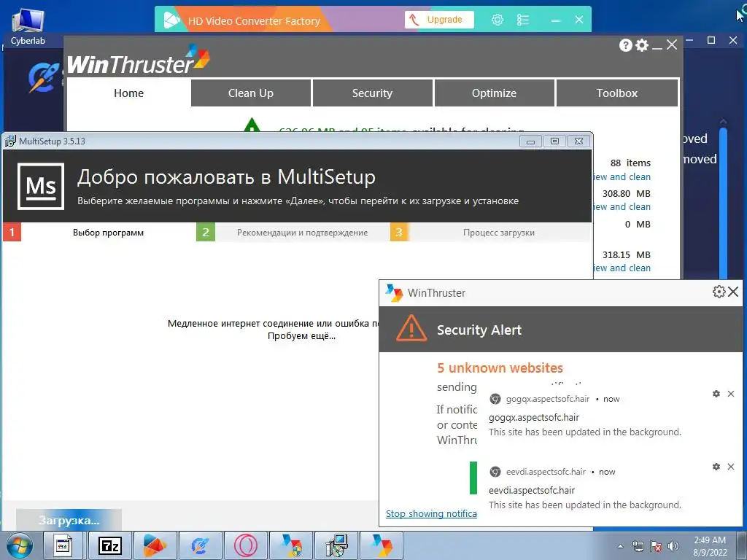Click the Upgrade button in HD Video Converter Factory
Viewport: 747px width, 560px height.
point(439,20)
